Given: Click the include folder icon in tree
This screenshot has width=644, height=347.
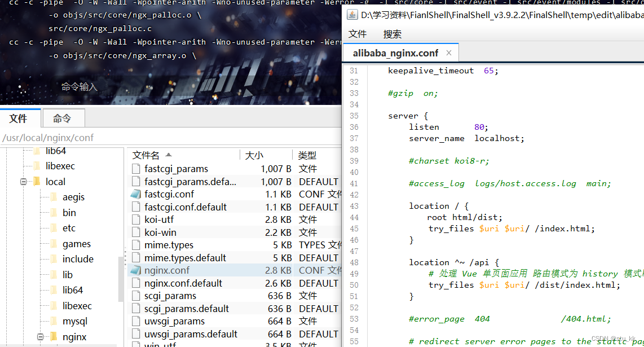Looking at the screenshot, I should (x=54, y=259).
